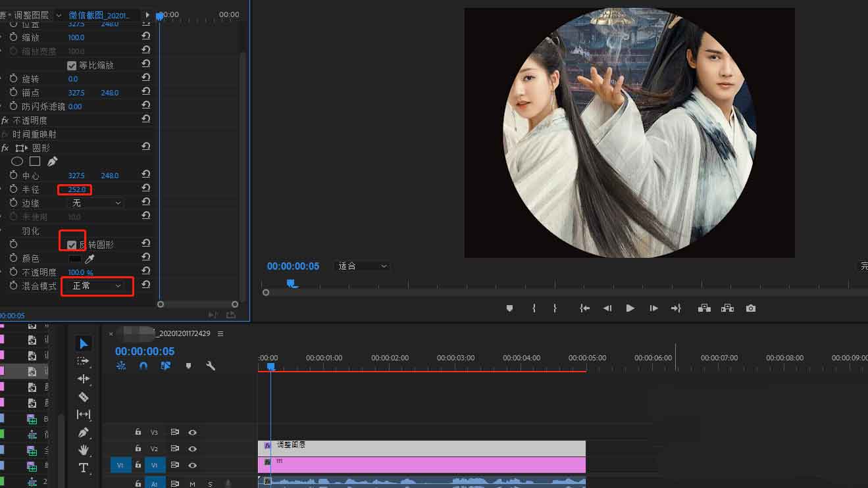Toggle the timeline Snap magnet icon
Viewport: 868px width, 488px height.
143,366
